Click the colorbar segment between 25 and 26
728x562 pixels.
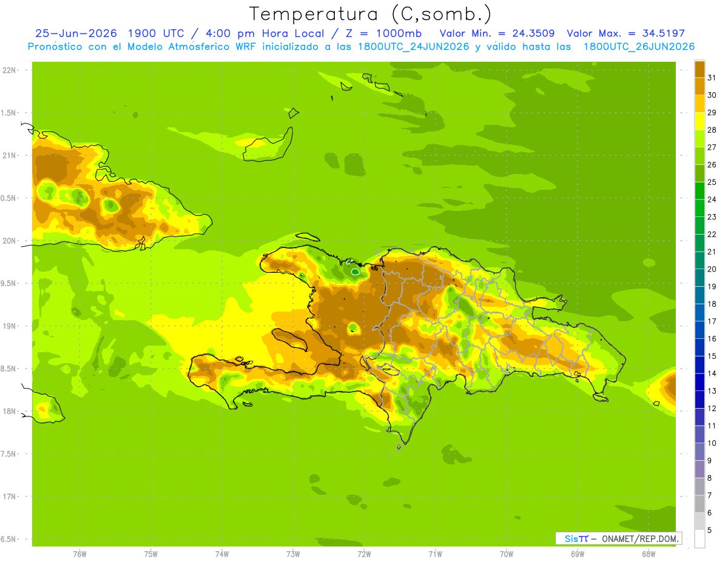[699, 173]
